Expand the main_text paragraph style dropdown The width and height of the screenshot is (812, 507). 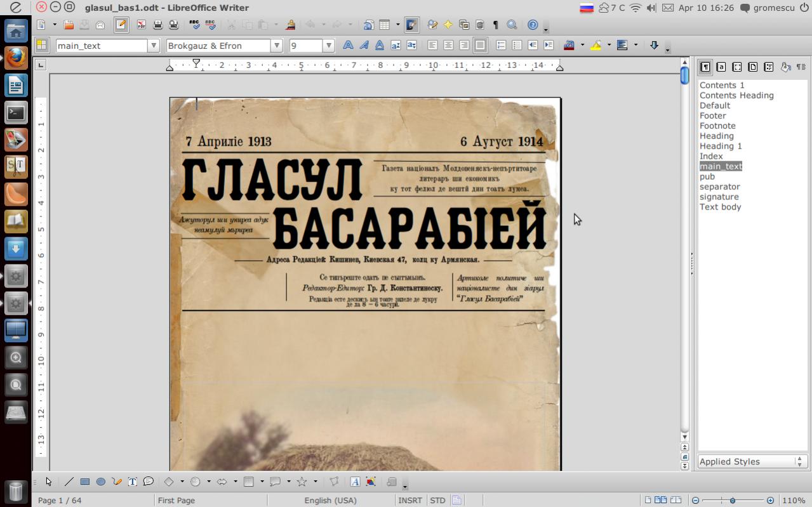pyautogui.click(x=153, y=46)
